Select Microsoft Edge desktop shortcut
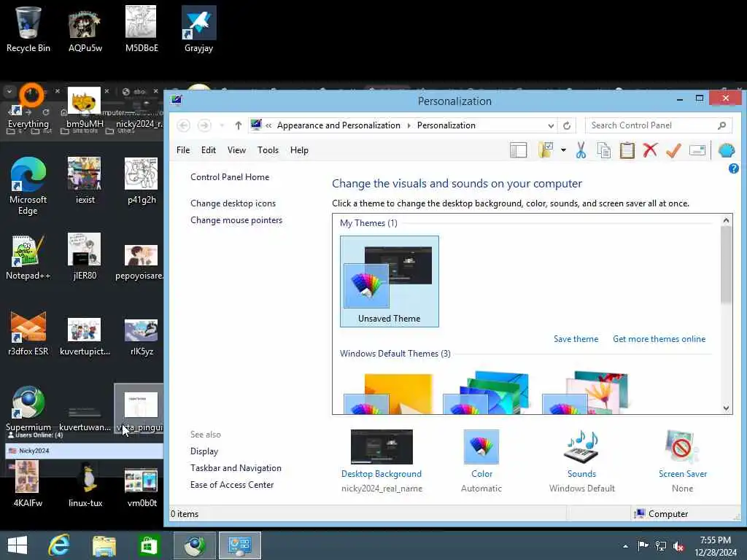747x560 pixels. pyautogui.click(x=28, y=187)
